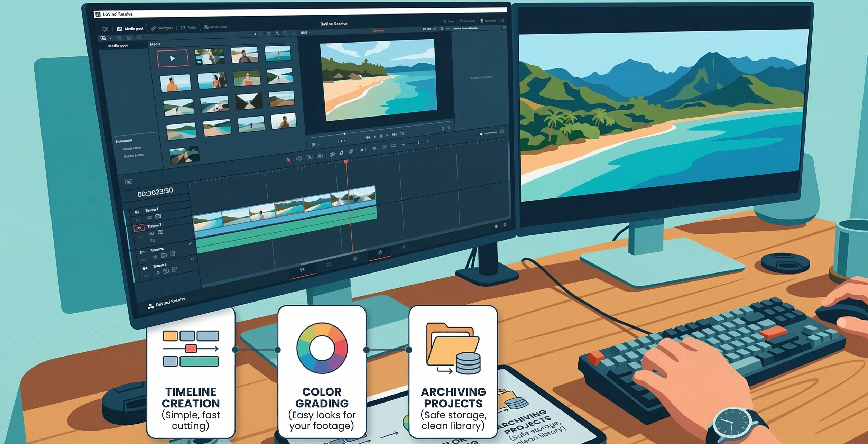This screenshot has height=444, width=868.
Task: Open the three-dots options menu above media
Action: pos(293,33)
